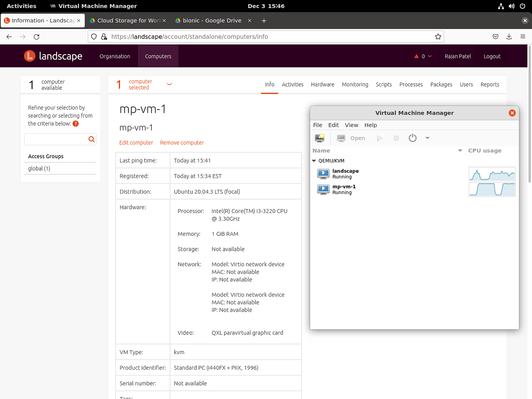Screen dimensions: 532x399
Task: Click the Remove computer link
Action: coord(182,143)
